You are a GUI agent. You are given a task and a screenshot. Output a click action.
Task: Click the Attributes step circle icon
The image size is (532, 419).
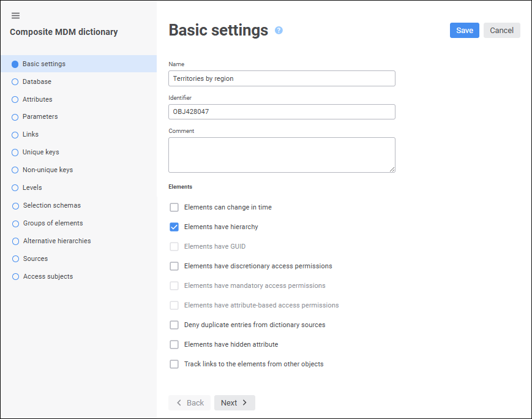(x=15, y=99)
